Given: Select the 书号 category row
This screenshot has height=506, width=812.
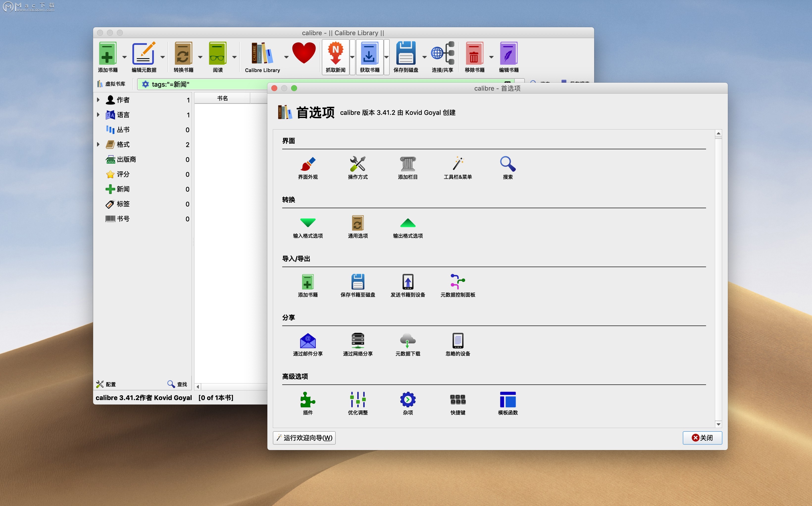Looking at the screenshot, I should point(143,219).
